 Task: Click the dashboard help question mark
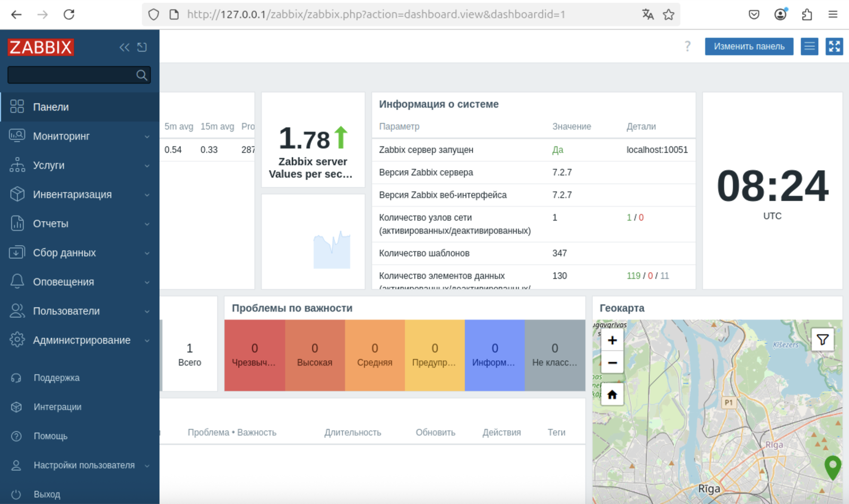tap(688, 46)
